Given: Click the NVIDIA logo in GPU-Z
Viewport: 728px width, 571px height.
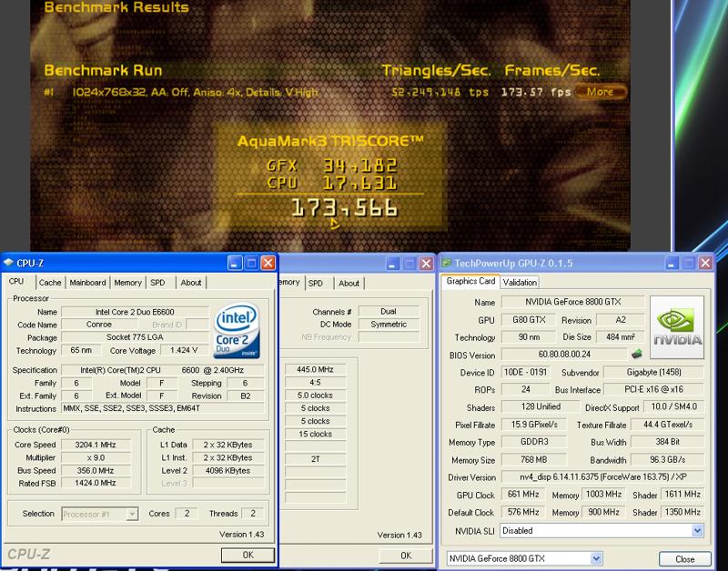Looking at the screenshot, I should pos(677,327).
